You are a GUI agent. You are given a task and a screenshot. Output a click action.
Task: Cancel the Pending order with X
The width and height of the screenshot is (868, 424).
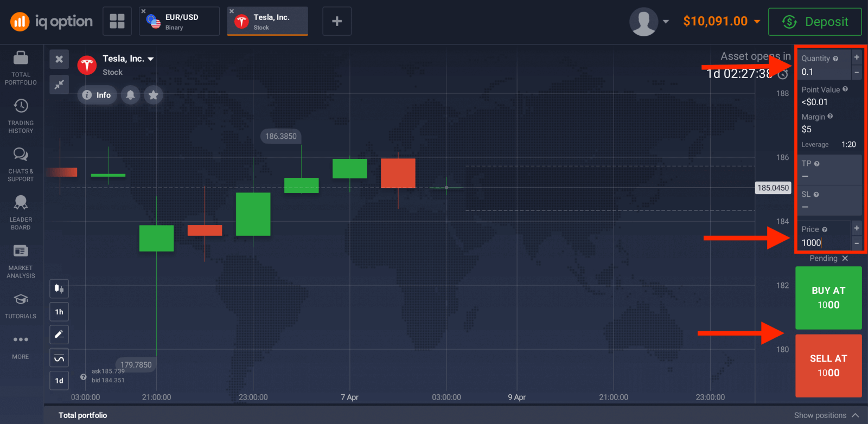coord(845,259)
